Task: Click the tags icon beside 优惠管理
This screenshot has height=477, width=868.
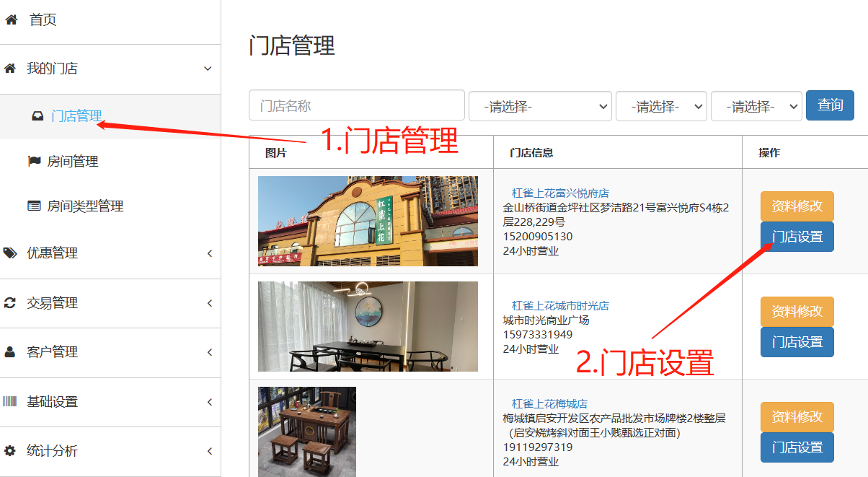Action: [10, 253]
